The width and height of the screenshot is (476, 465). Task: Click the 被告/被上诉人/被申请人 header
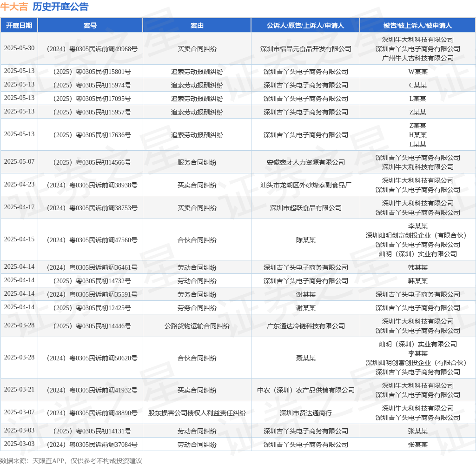(x=417, y=26)
